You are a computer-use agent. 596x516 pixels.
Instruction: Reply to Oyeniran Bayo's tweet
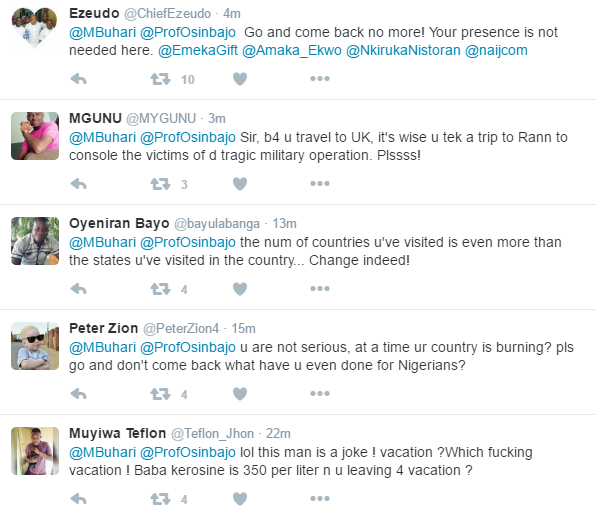pyautogui.click(x=79, y=289)
